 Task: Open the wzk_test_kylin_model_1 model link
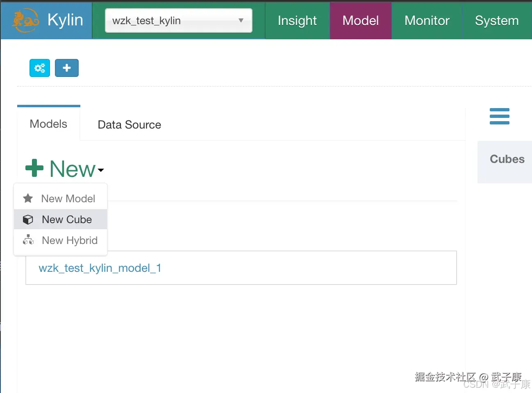pyautogui.click(x=100, y=268)
